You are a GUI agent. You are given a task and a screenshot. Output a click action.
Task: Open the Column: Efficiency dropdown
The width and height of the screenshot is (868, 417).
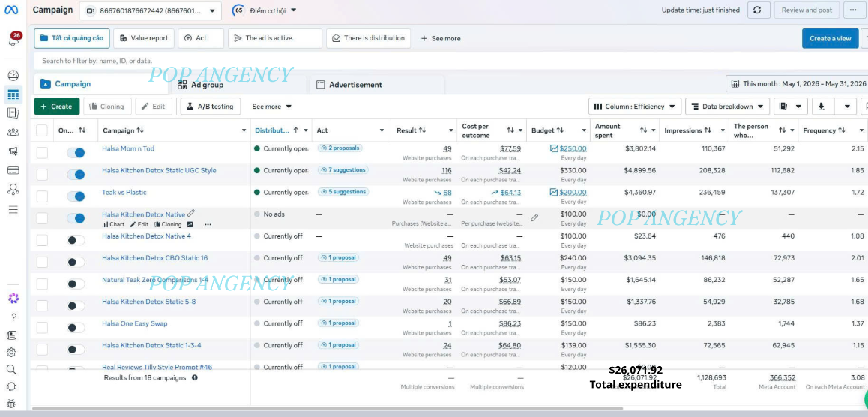pos(635,106)
